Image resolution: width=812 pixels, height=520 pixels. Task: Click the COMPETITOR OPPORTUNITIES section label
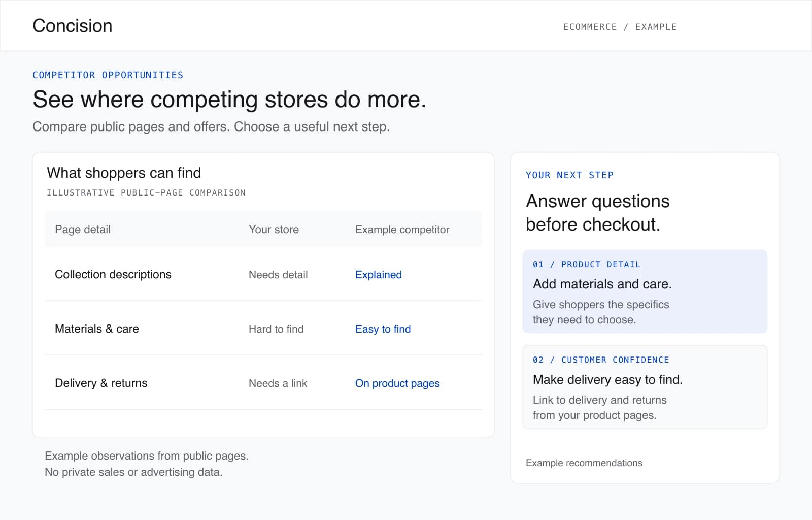pyautogui.click(x=108, y=75)
